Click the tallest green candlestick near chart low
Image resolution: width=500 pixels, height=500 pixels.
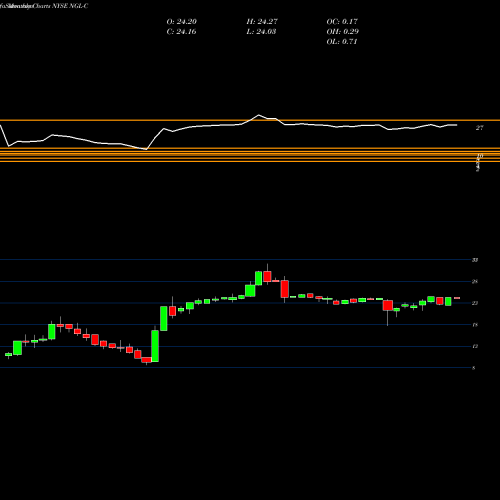click(x=155, y=346)
